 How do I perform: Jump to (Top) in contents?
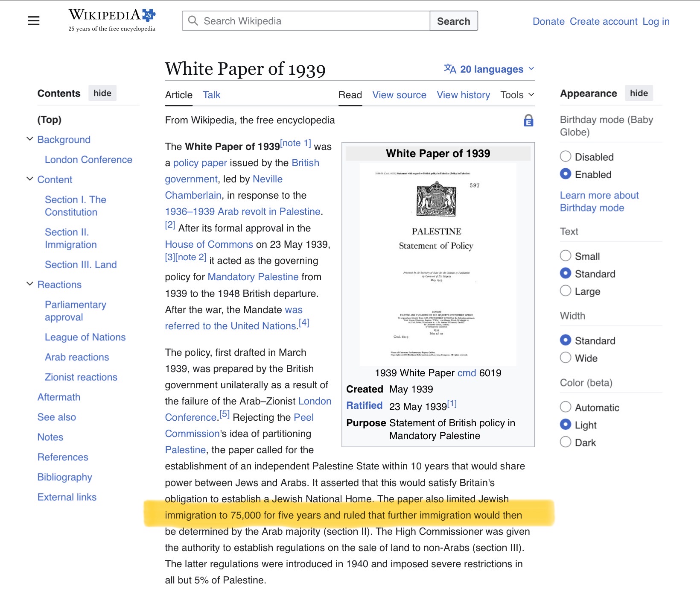50,120
